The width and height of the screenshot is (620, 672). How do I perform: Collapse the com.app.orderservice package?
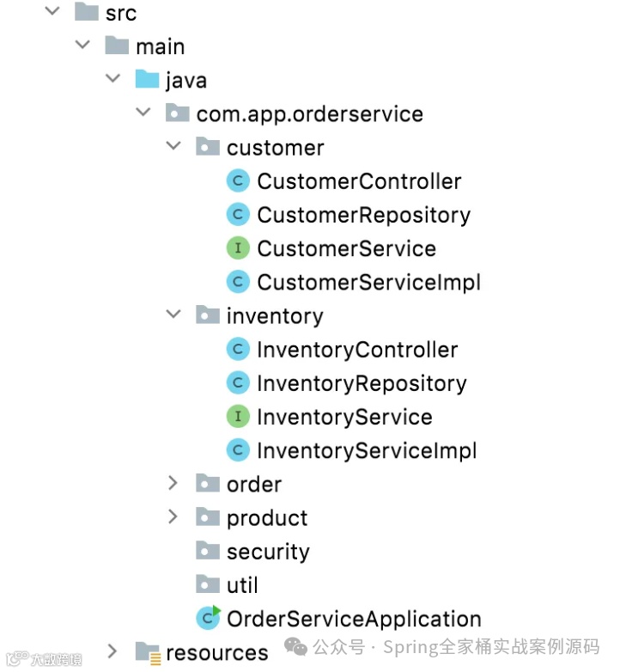(x=143, y=113)
